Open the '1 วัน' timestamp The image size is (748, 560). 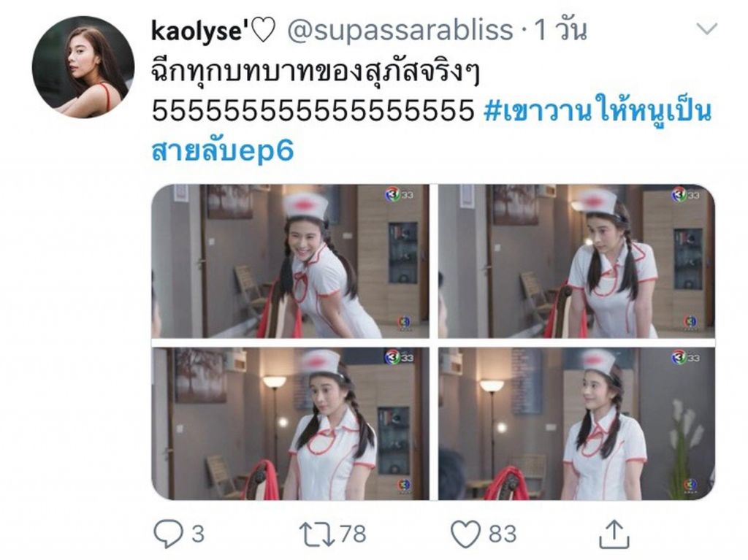(561, 30)
